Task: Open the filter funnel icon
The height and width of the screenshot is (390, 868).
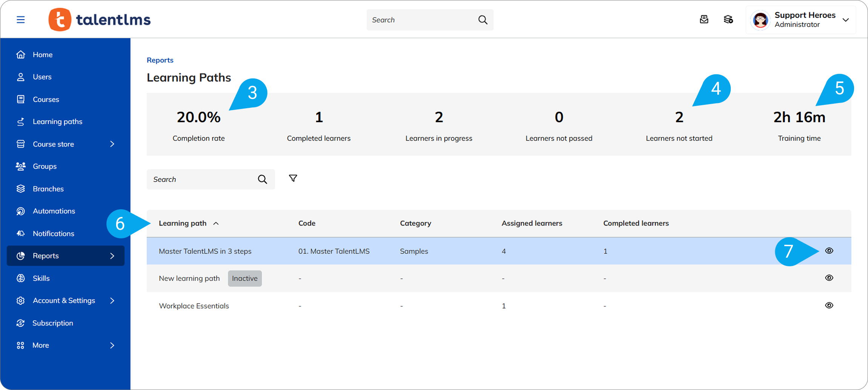Action: click(x=293, y=178)
